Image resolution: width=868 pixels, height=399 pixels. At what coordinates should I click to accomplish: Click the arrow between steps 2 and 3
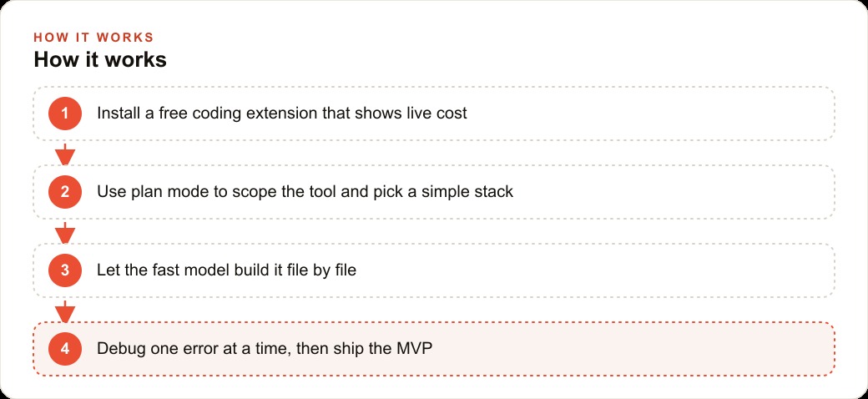tap(65, 232)
